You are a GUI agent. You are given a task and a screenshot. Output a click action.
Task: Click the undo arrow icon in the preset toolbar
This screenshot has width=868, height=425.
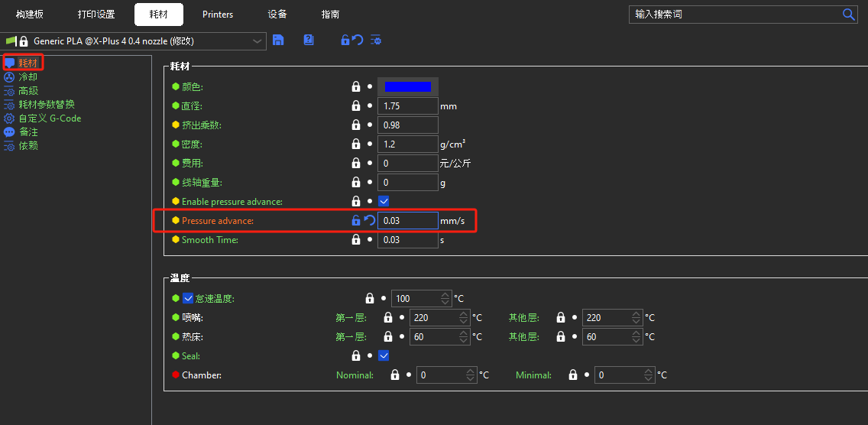pyautogui.click(x=358, y=40)
